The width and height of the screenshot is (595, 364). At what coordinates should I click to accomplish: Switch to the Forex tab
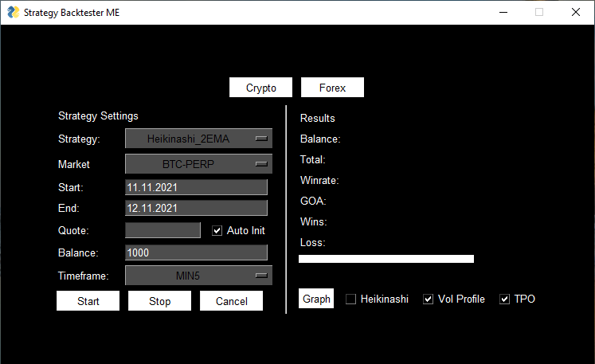[332, 88]
